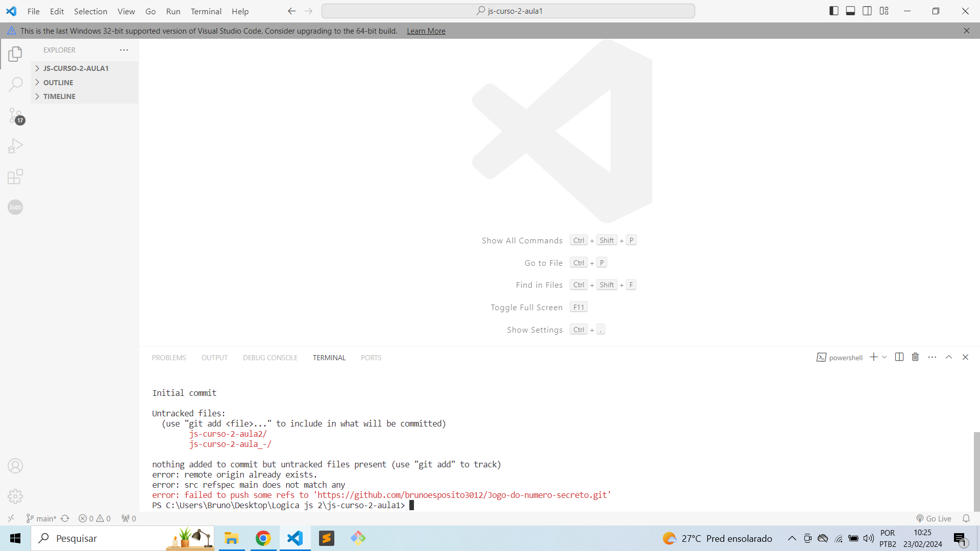Screen dimensions: 980x551
Task: Click the Remote Explorer icon in sidebar
Action: (x=11, y=518)
